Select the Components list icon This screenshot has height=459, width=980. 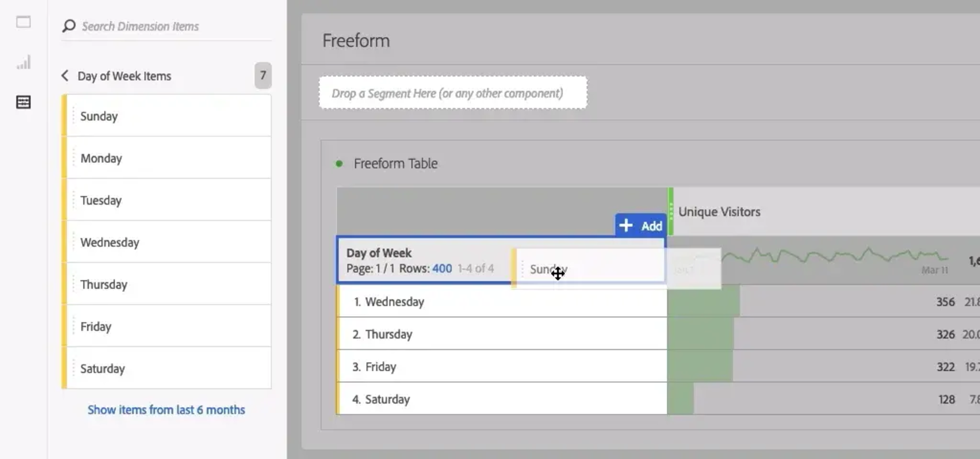[x=23, y=102]
